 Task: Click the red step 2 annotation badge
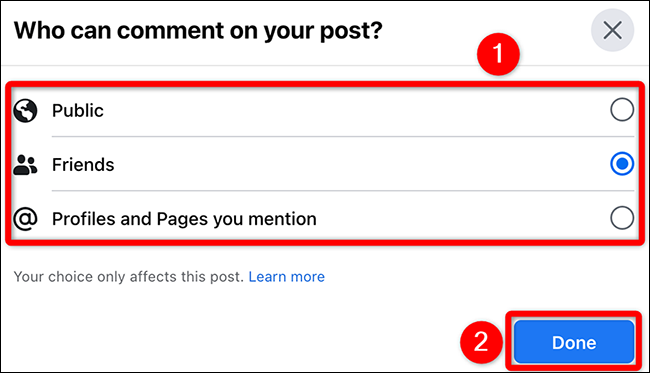pos(481,342)
